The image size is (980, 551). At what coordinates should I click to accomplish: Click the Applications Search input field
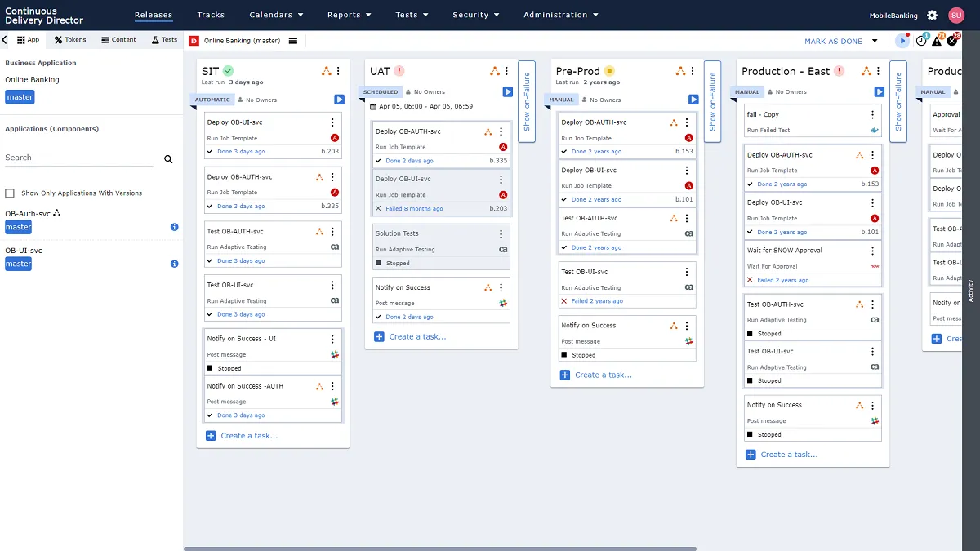click(x=78, y=158)
